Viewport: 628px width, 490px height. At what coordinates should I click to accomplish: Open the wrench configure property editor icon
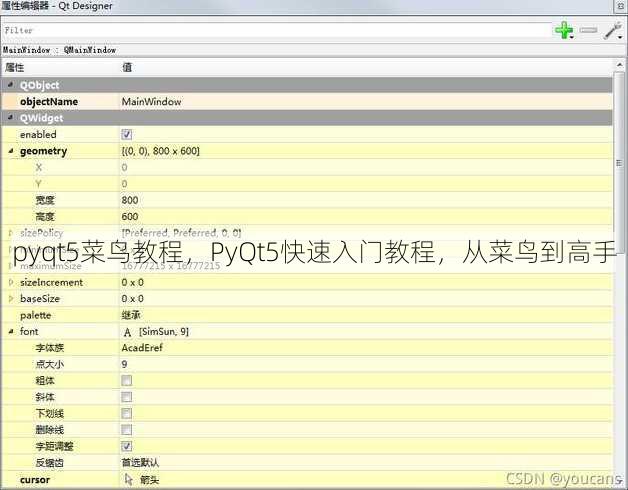tap(613, 30)
